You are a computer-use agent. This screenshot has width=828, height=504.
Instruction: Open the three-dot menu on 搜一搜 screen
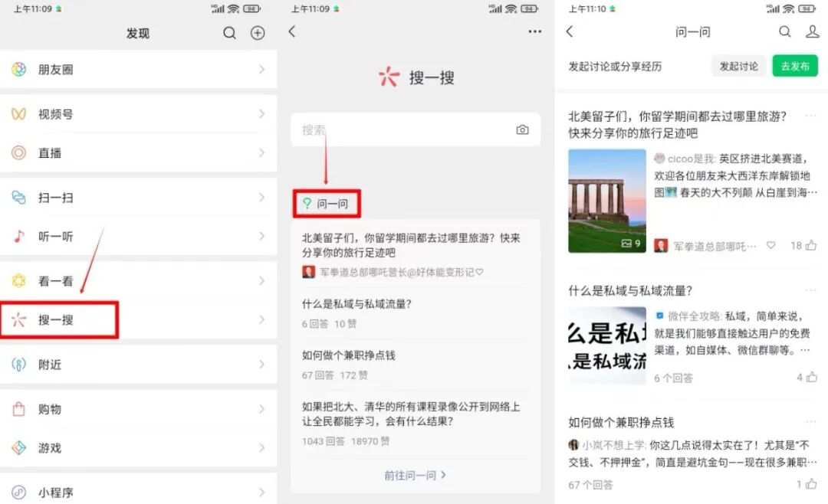(x=535, y=31)
